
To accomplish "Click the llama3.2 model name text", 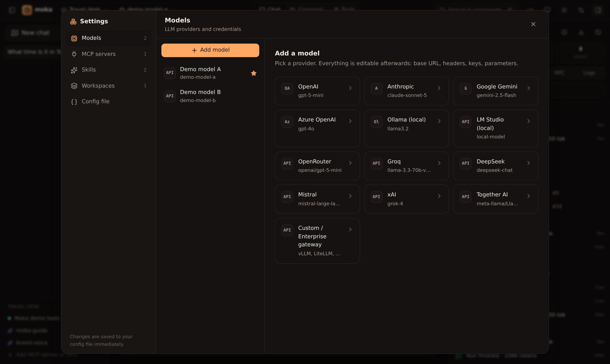I will click(x=398, y=129).
